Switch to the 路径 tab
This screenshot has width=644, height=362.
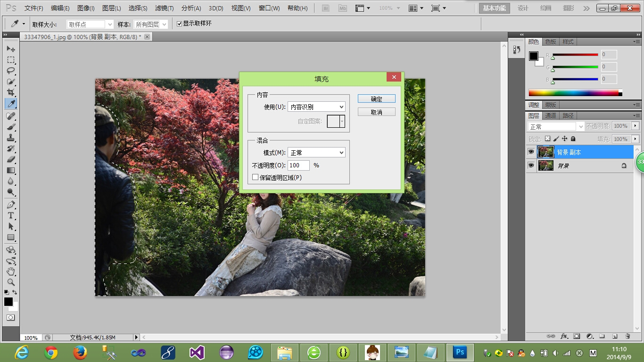point(568,115)
